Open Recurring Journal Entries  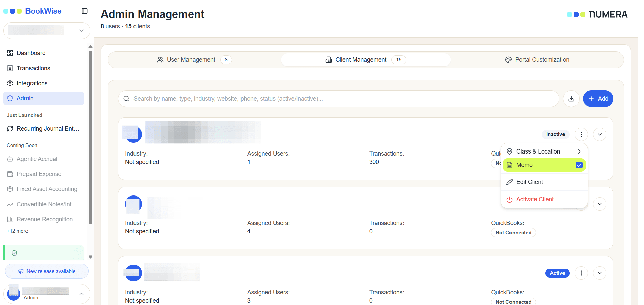[44, 129]
